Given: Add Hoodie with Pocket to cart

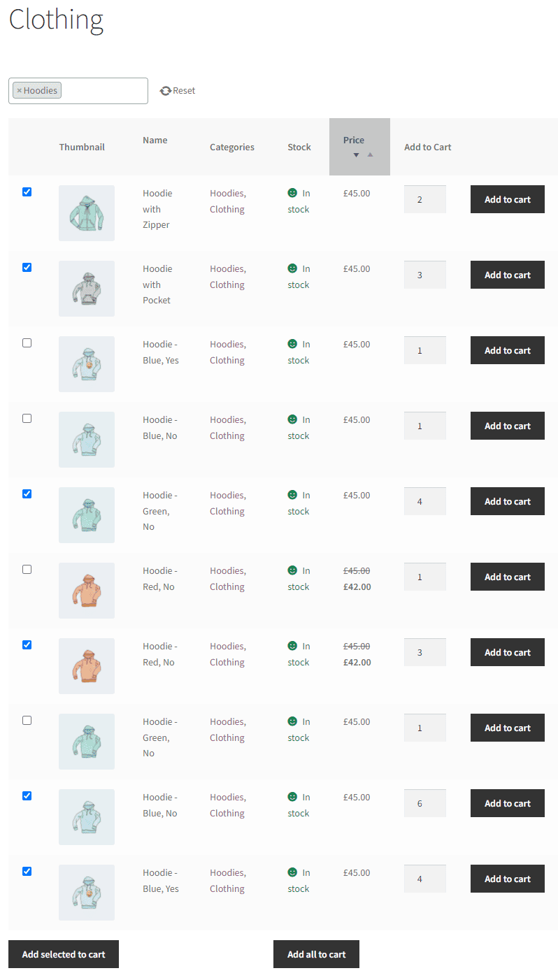Looking at the screenshot, I should 507,275.
